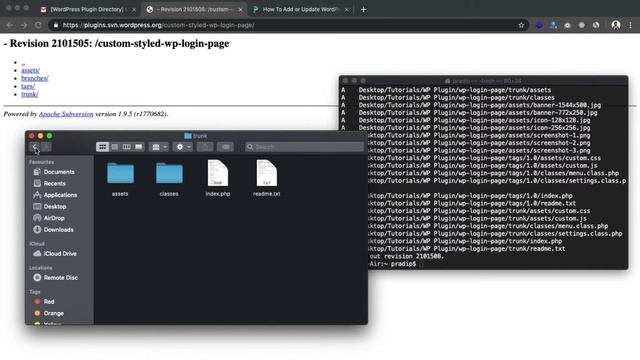The image size is (640, 360).
Task: Click terminal line ending trunk/readme.txt
Action: (466, 249)
